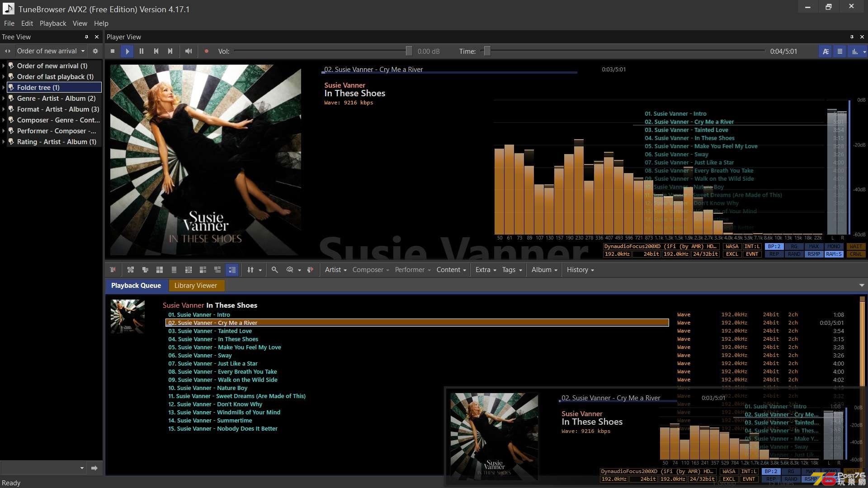Viewport: 868px width, 488px height.
Task: Switch to the Library Viewer tab
Action: (x=196, y=286)
